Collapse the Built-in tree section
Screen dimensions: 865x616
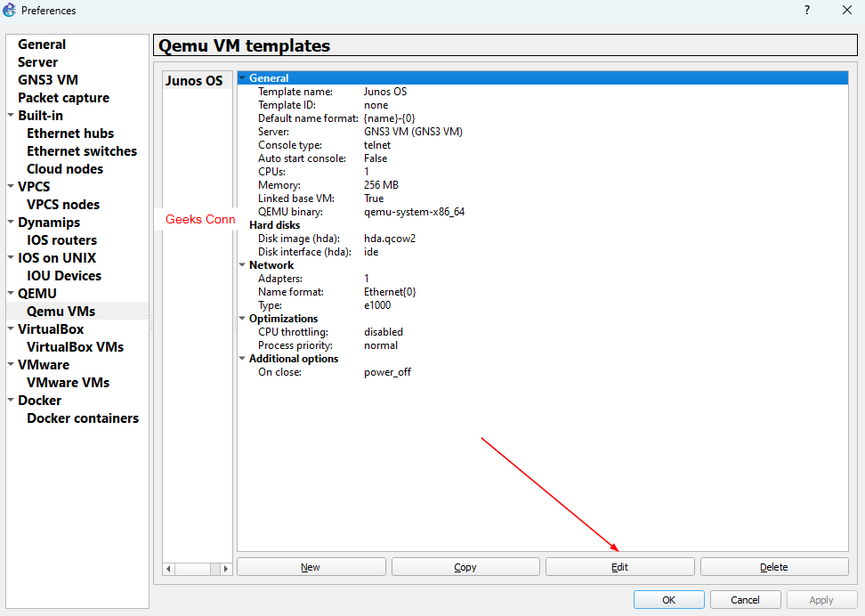click(x=11, y=116)
